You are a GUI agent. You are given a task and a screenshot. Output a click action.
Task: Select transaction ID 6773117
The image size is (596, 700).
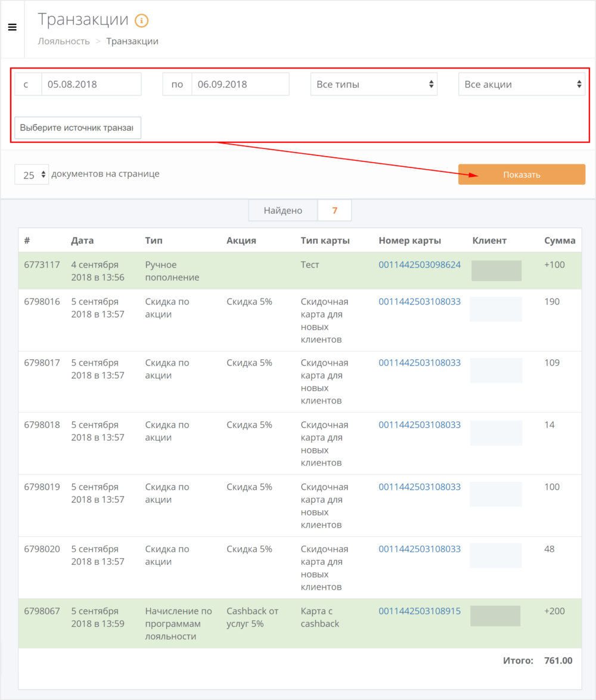(42, 265)
